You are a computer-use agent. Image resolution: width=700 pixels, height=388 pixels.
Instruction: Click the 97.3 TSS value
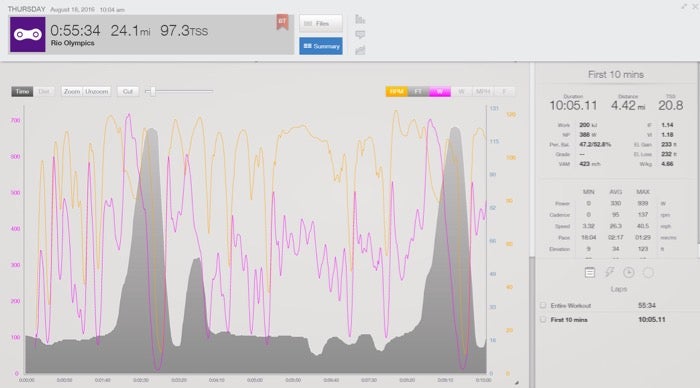[184, 30]
